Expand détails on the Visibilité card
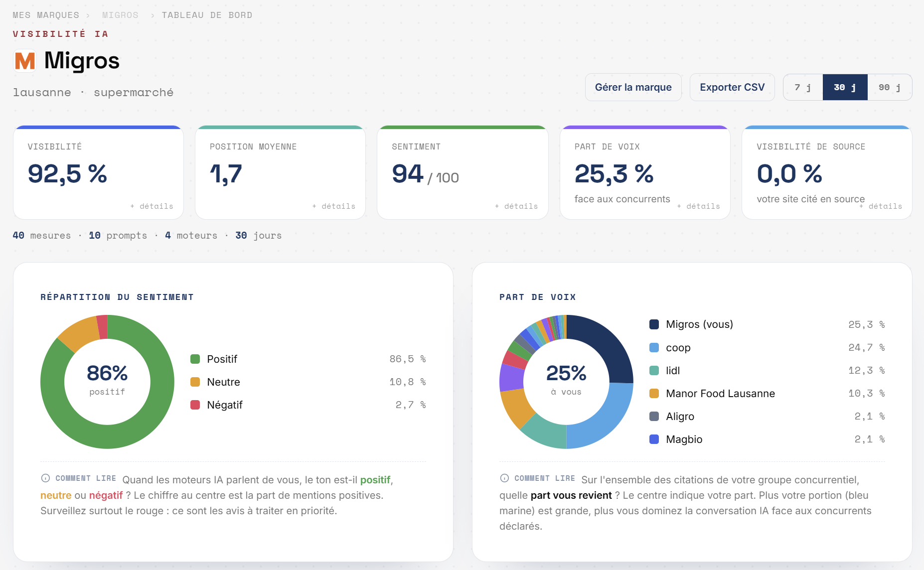The width and height of the screenshot is (924, 570). point(152,206)
